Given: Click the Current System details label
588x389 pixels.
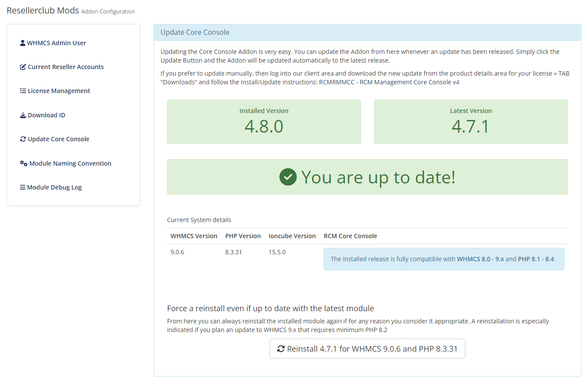Looking at the screenshot, I should pos(199,220).
